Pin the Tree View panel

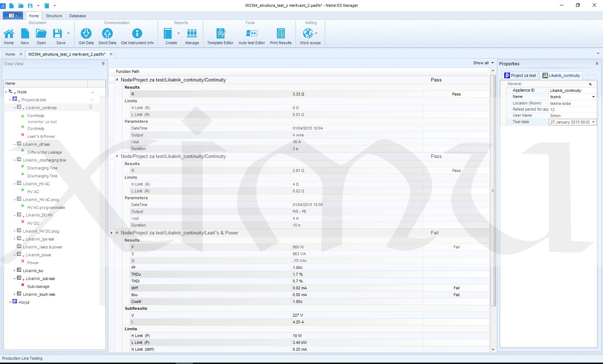point(103,64)
